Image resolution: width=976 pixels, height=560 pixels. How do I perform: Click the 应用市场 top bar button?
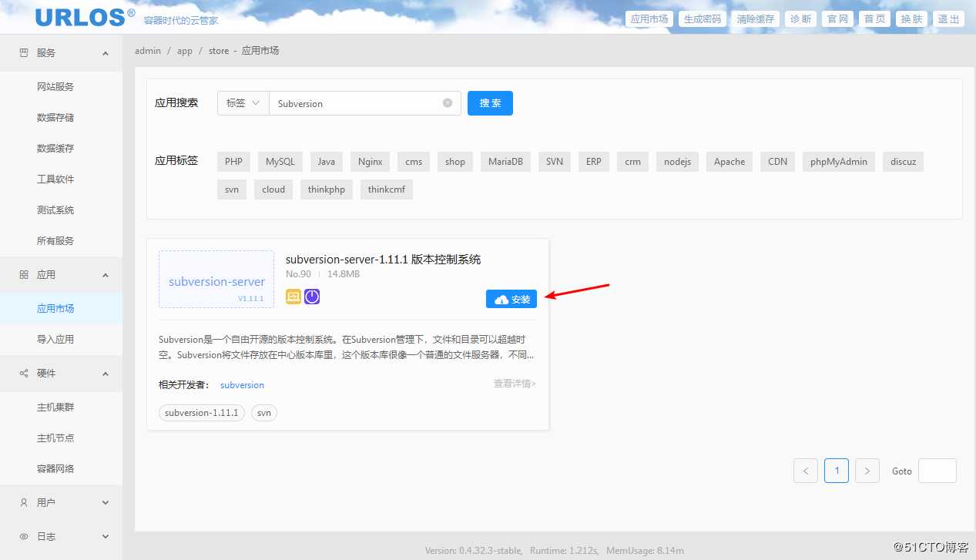[x=649, y=19]
